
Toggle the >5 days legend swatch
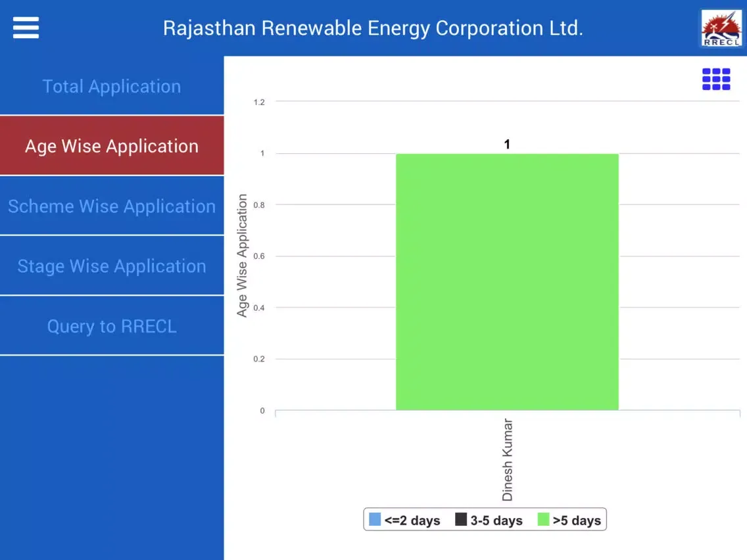tap(543, 519)
